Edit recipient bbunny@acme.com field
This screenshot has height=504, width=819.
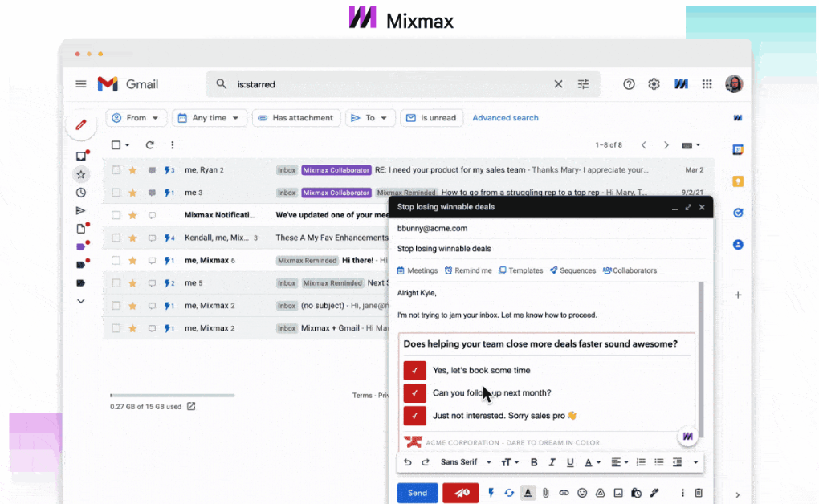(551, 228)
